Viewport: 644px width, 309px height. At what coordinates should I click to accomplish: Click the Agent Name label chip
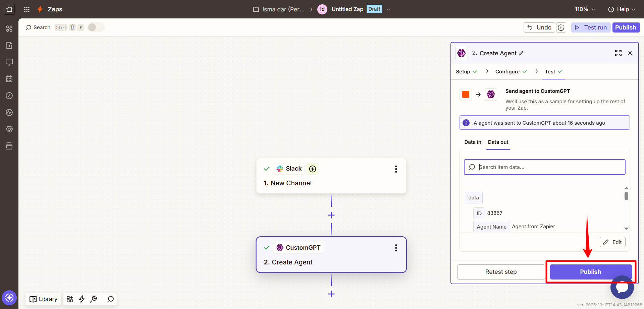491,227
